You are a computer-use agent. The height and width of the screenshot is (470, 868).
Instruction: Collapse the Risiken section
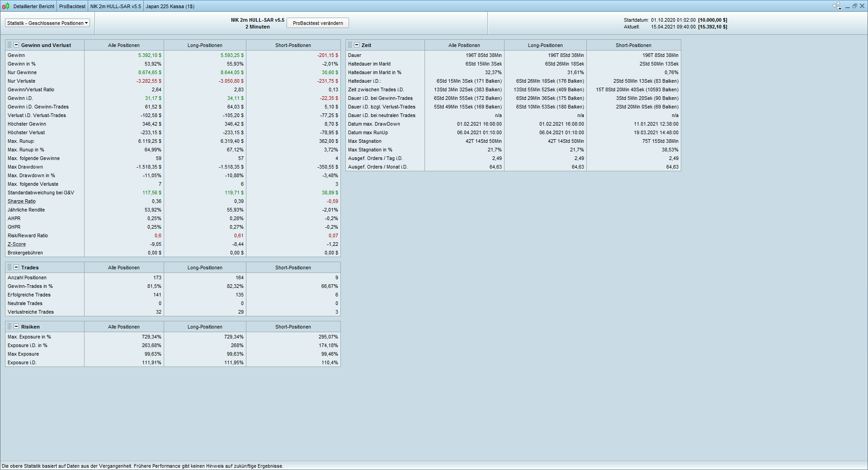point(16,327)
